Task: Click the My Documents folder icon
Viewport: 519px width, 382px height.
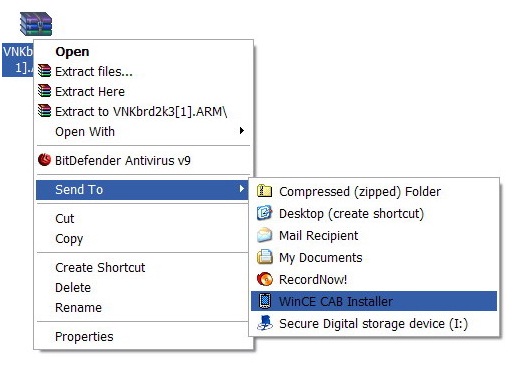Action: pos(265,257)
